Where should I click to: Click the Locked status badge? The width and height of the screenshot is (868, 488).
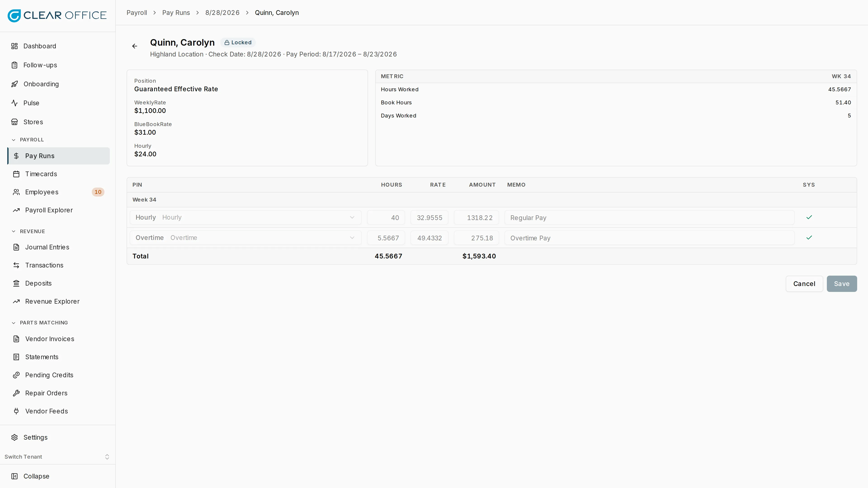click(x=238, y=42)
